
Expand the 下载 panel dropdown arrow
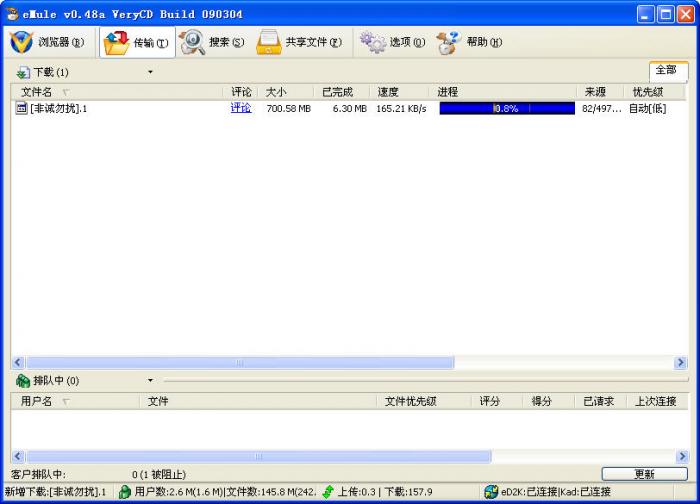pyautogui.click(x=150, y=72)
